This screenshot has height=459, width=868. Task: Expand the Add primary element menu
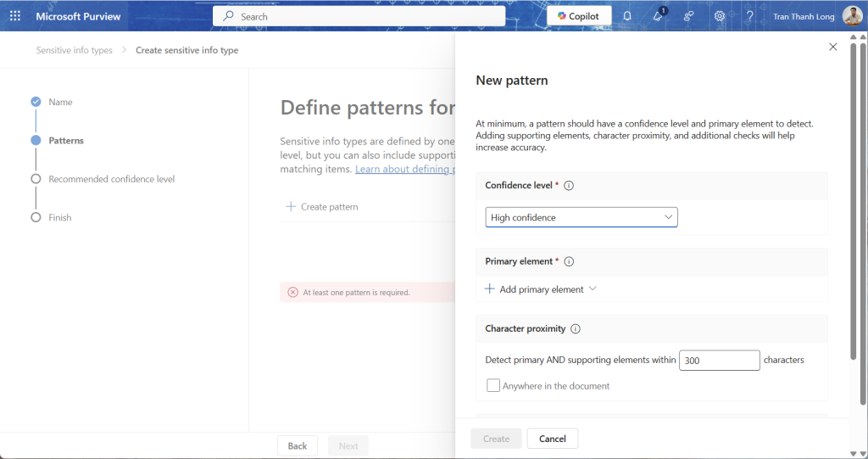pos(541,289)
